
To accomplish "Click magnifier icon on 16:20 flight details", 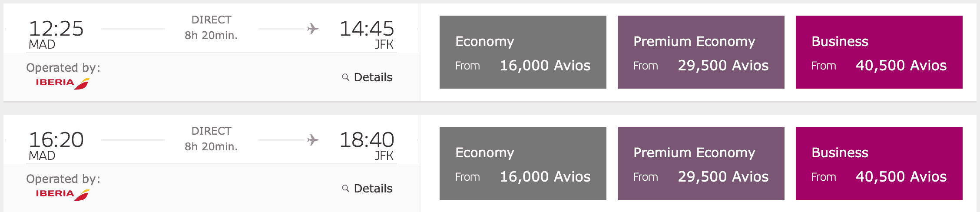I will [x=346, y=189].
